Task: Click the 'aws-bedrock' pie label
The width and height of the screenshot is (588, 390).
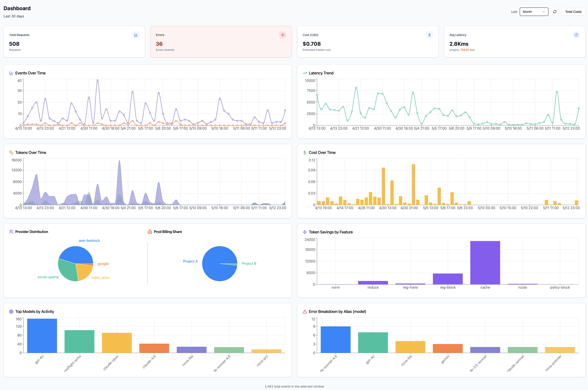Action: click(89, 240)
